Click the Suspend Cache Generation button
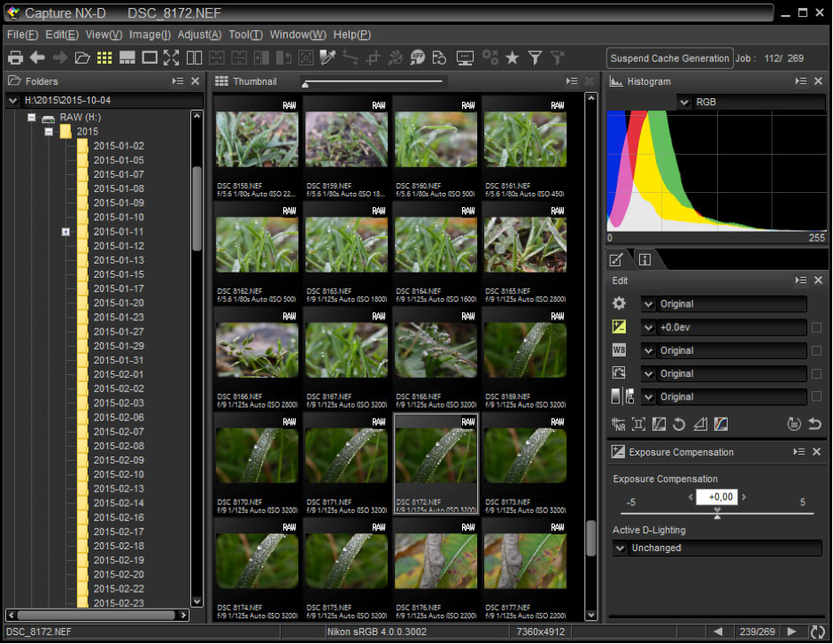 click(x=669, y=58)
